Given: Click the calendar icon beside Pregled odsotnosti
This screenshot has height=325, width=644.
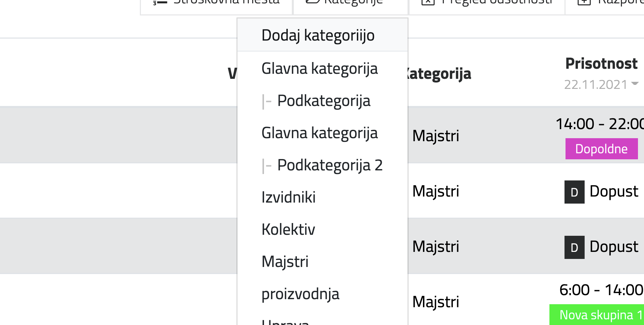Looking at the screenshot, I should coord(428,2).
